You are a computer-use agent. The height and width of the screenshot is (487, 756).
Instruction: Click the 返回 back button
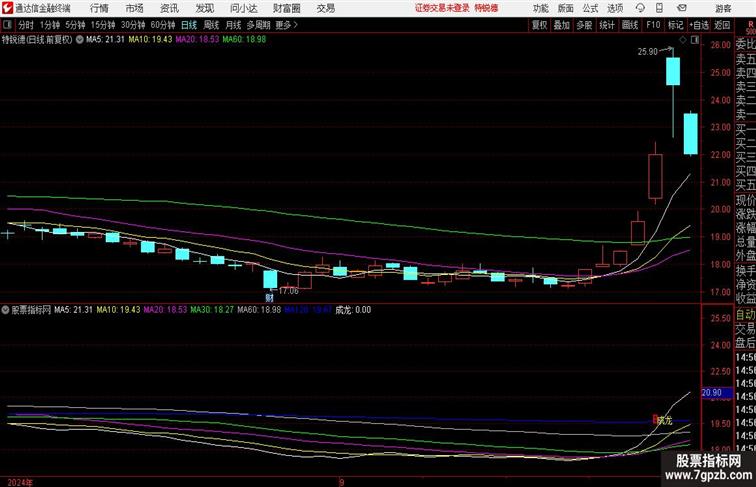point(722,25)
